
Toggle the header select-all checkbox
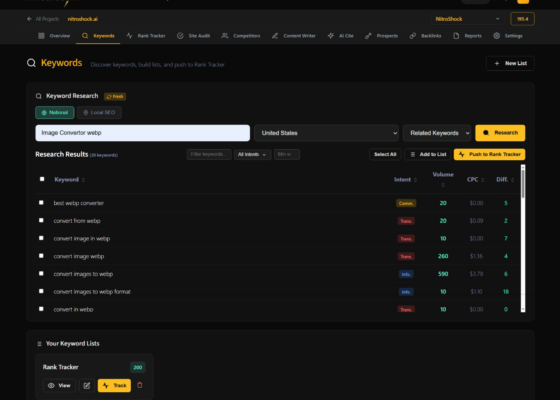[42, 179]
